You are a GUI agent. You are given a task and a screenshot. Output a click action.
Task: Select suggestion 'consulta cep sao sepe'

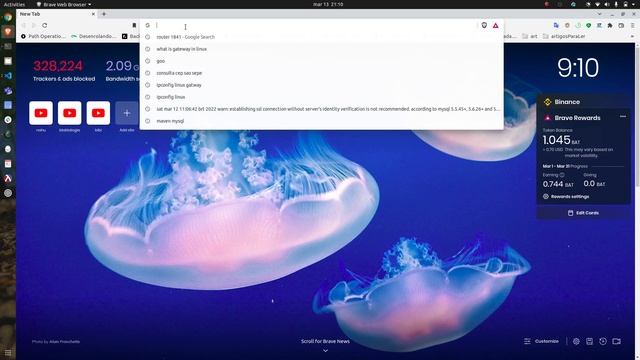pos(322,73)
